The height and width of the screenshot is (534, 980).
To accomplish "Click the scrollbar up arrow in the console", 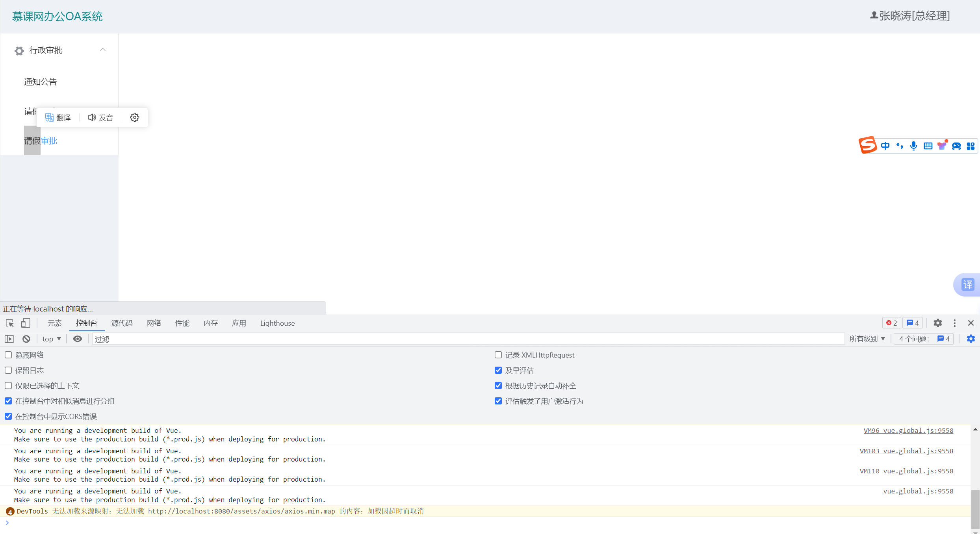I will click(x=975, y=429).
